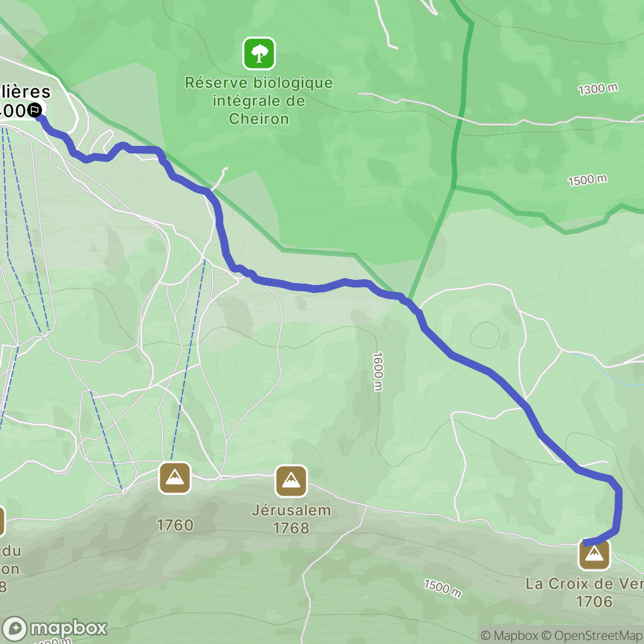The width and height of the screenshot is (644, 644).
Task: Click the green nature reserve tree icon
Action: 258,53
